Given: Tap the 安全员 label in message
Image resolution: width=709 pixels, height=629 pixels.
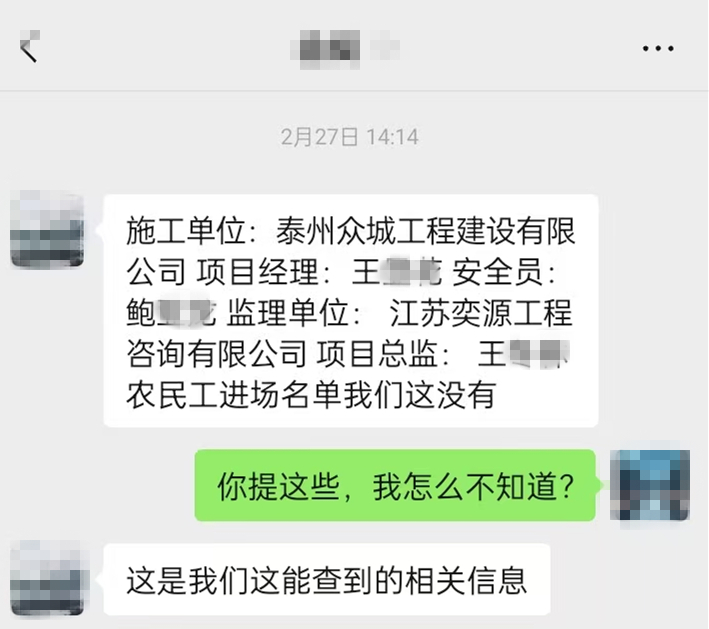Looking at the screenshot, I should 497,272.
